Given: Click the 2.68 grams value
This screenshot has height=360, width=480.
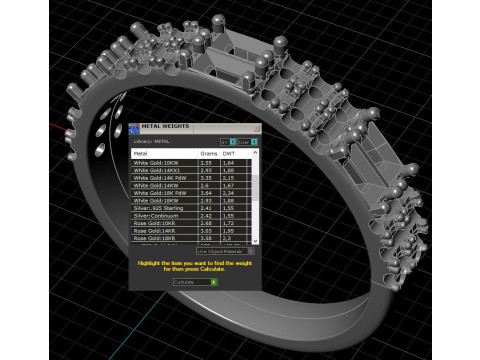Looking at the screenshot, I should coord(206,223).
